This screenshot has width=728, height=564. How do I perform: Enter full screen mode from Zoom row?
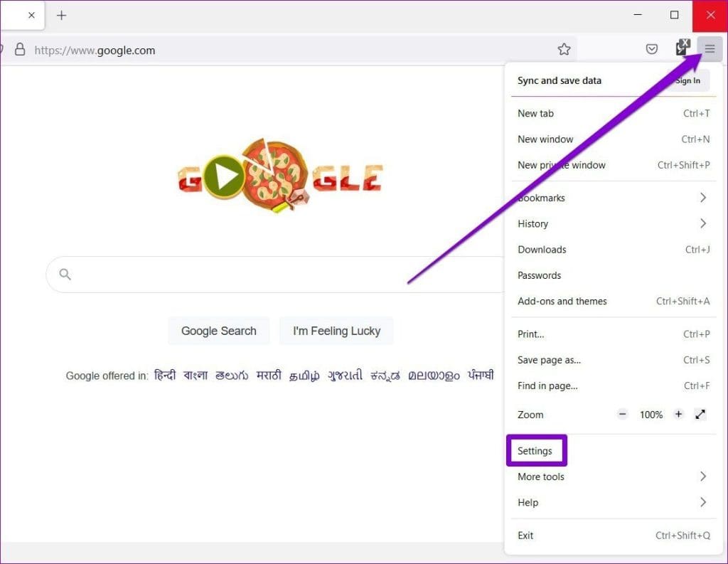point(700,414)
